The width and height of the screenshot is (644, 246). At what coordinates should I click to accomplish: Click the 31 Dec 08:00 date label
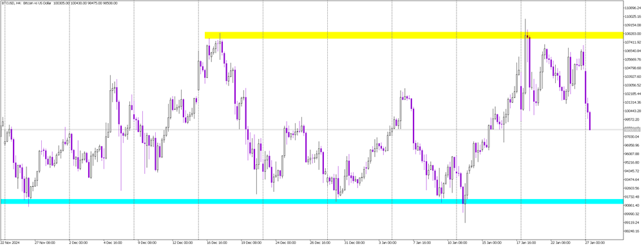tap(354, 242)
